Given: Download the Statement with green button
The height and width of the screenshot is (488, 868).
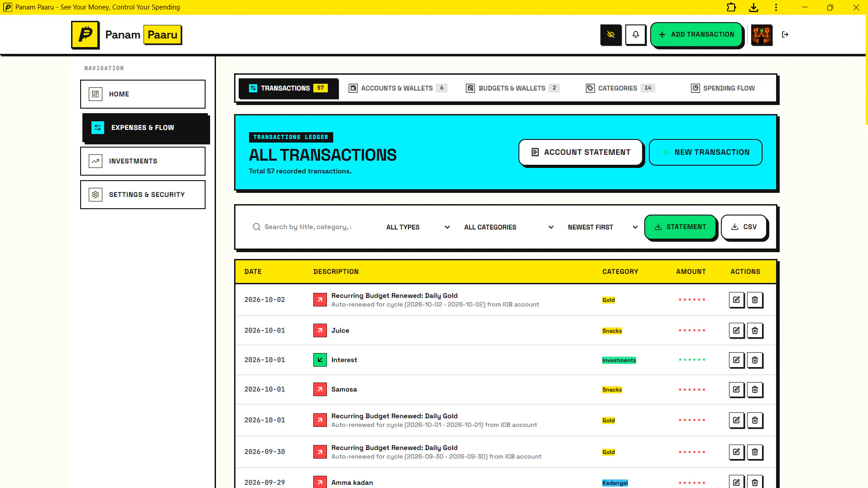Looking at the screenshot, I should tap(680, 227).
